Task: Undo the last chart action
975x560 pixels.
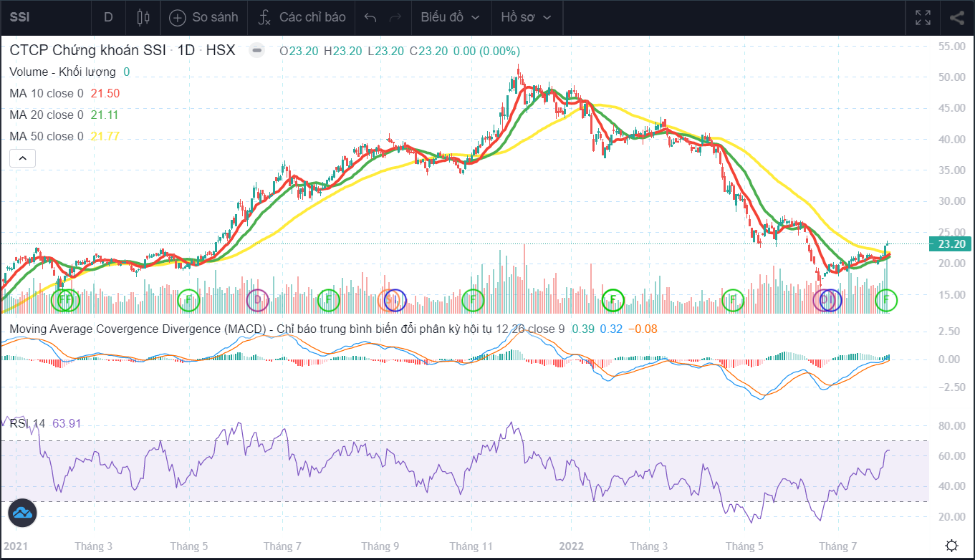Action: click(x=370, y=17)
